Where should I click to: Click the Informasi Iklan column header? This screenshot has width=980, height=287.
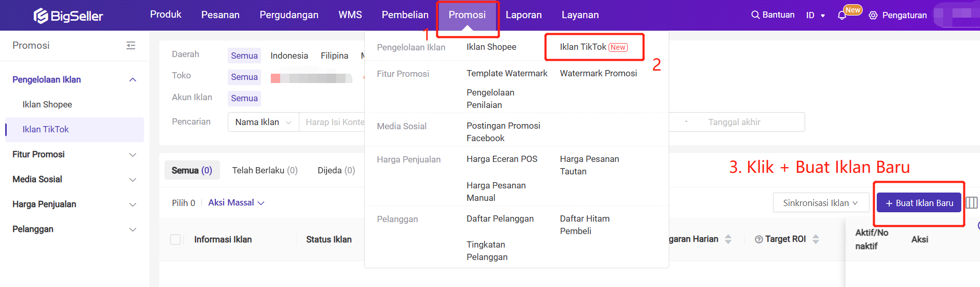tap(223, 239)
